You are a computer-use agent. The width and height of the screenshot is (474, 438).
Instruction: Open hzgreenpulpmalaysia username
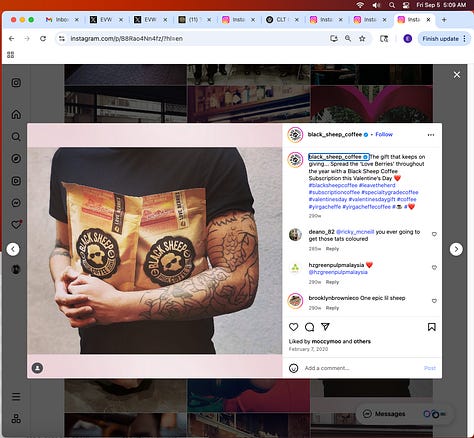tap(336, 265)
